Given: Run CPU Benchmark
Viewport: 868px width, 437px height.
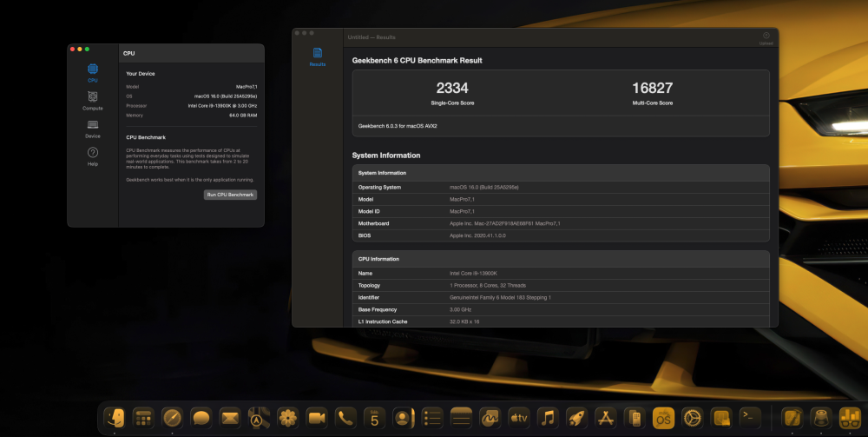Looking at the screenshot, I should [x=230, y=195].
